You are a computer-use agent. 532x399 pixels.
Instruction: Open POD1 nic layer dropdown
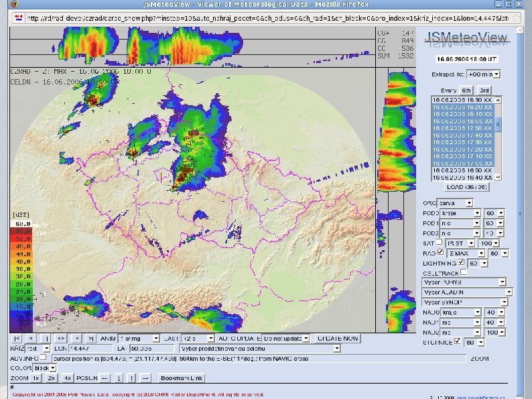click(x=460, y=223)
